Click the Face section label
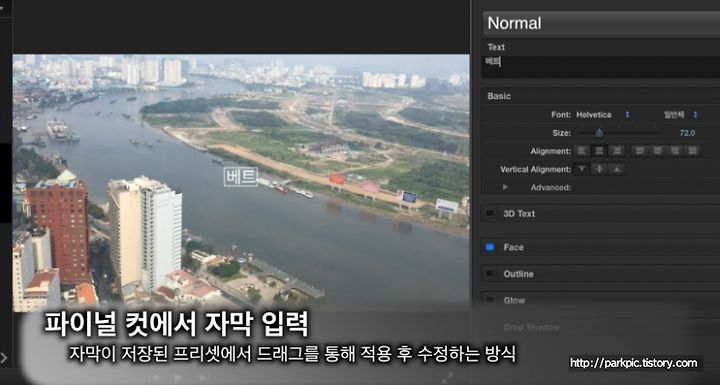This screenshot has height=385, width=720. click(513, 247)
